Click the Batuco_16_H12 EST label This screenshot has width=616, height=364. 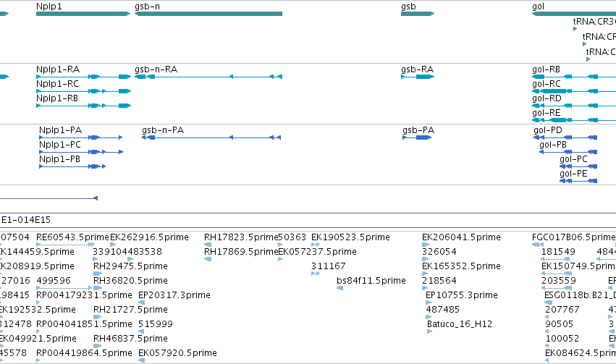(x=460, y=324)
